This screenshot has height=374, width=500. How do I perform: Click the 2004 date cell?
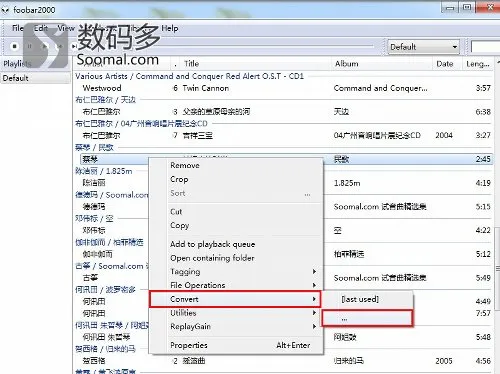(444, 135)
